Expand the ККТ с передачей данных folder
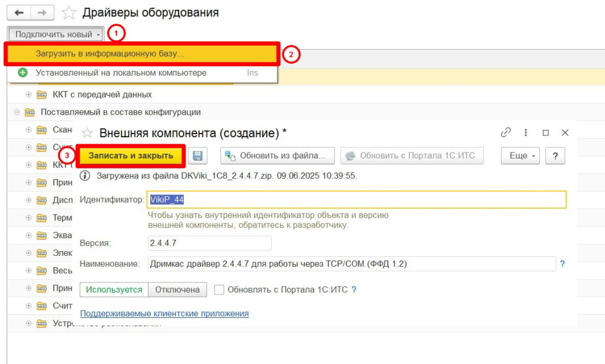 click(28, 95)
